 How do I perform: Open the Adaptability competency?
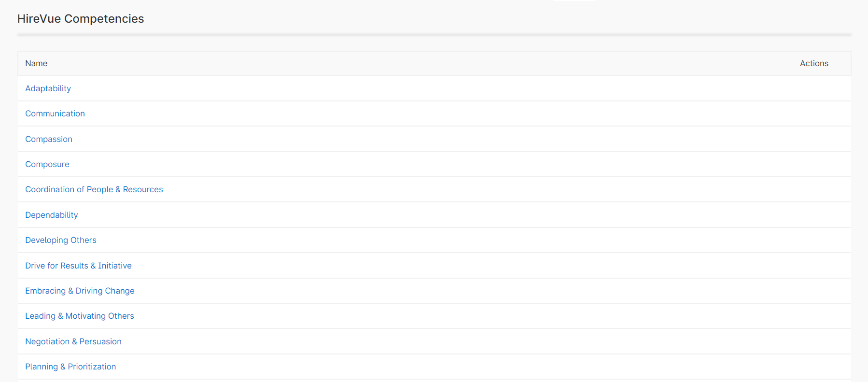point(48,88)
